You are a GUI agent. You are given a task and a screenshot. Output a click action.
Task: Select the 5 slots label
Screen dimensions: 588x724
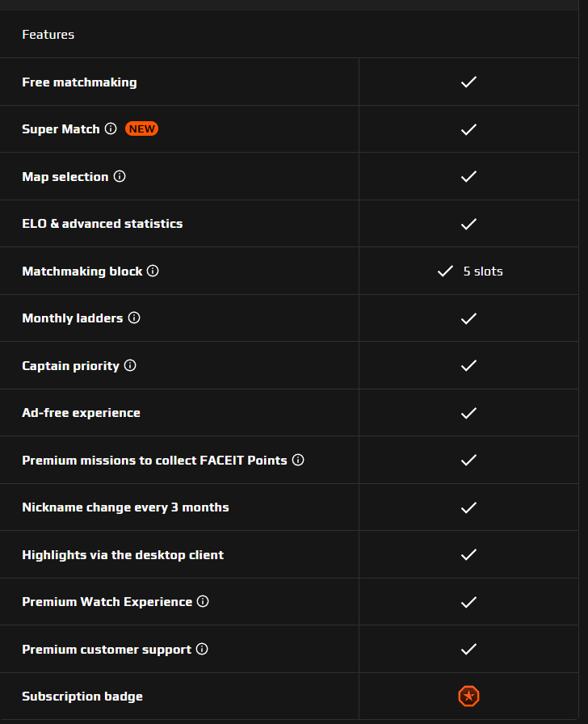[x=483, y=271]
